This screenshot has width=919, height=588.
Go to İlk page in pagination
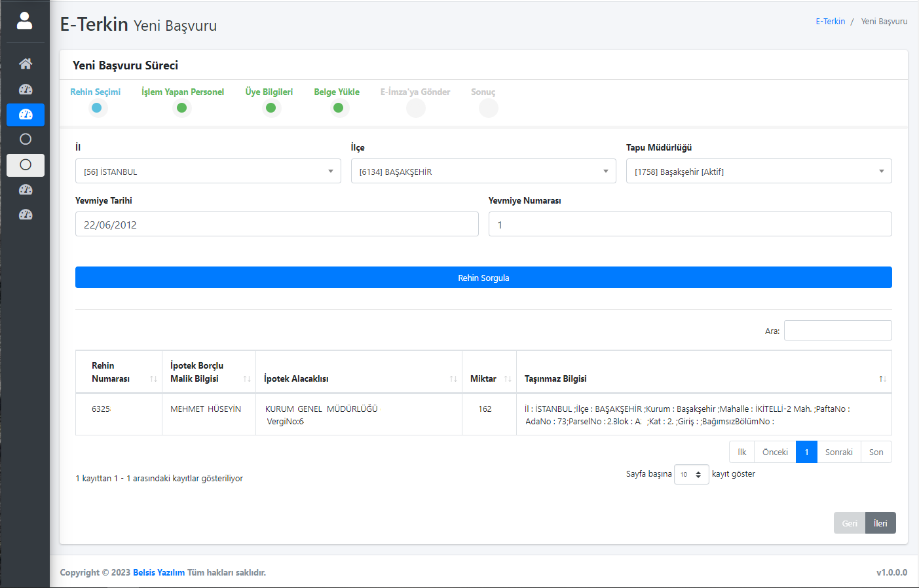pos(741,452)
